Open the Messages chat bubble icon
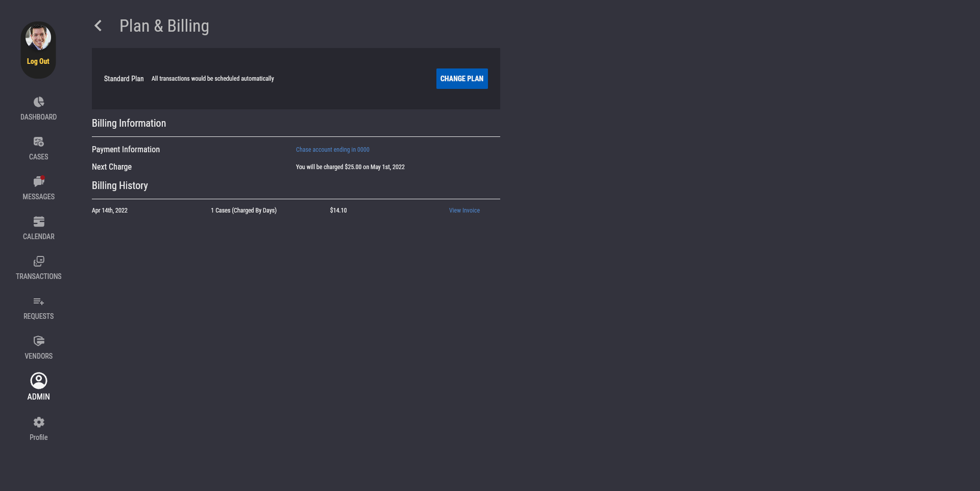980x491 pixels. pyautogui.click(x=39, y=182)
